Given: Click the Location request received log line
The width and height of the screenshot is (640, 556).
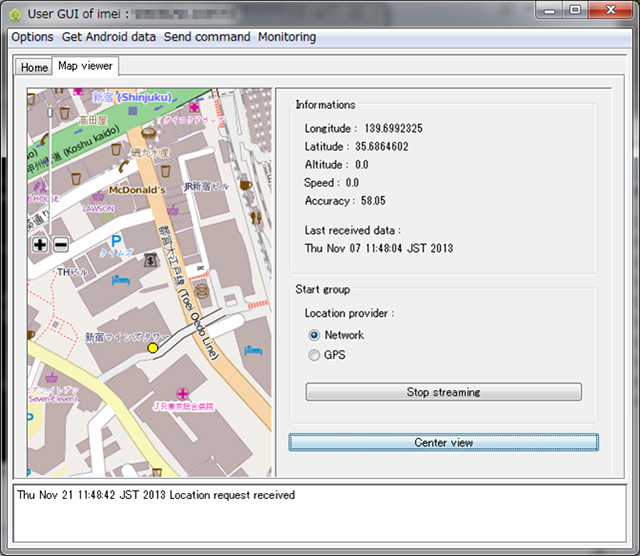Looking at the screenshot, I should coord(156,495).
